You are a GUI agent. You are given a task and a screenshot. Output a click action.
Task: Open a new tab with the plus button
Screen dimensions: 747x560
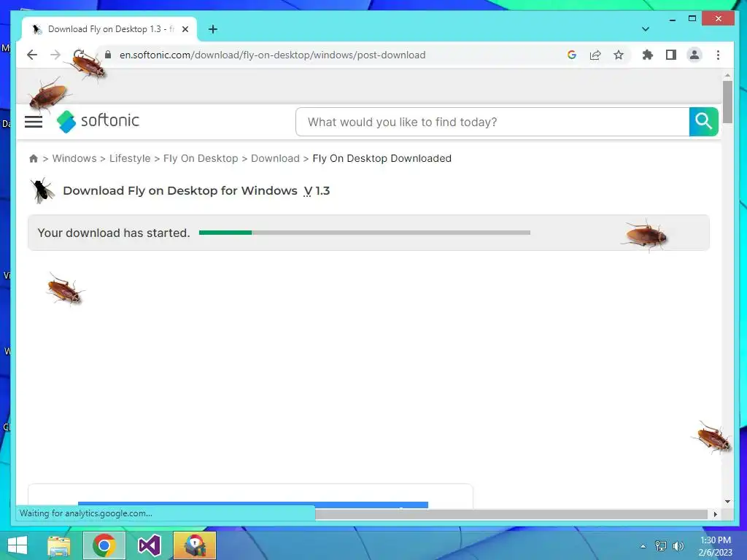(x=213, y=29)
